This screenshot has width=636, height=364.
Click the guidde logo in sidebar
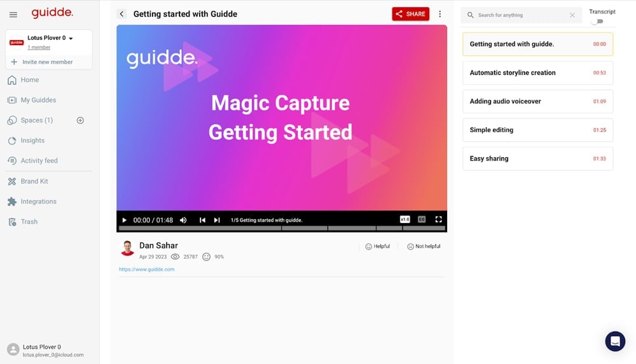(x=52, y=13)
